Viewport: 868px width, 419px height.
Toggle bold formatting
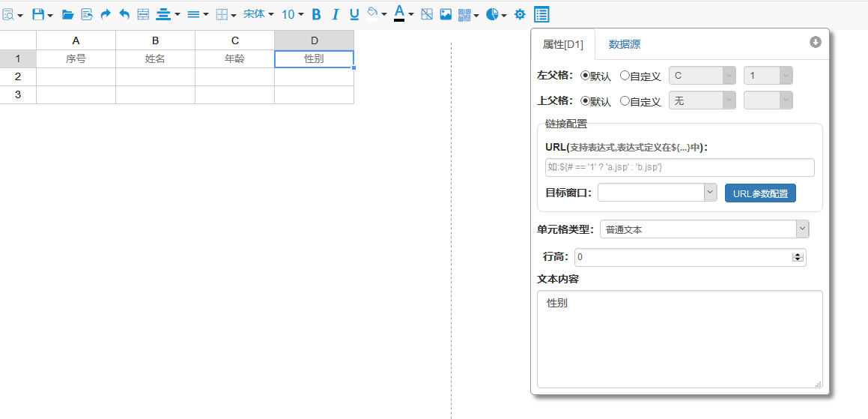[x=316, y=14]
